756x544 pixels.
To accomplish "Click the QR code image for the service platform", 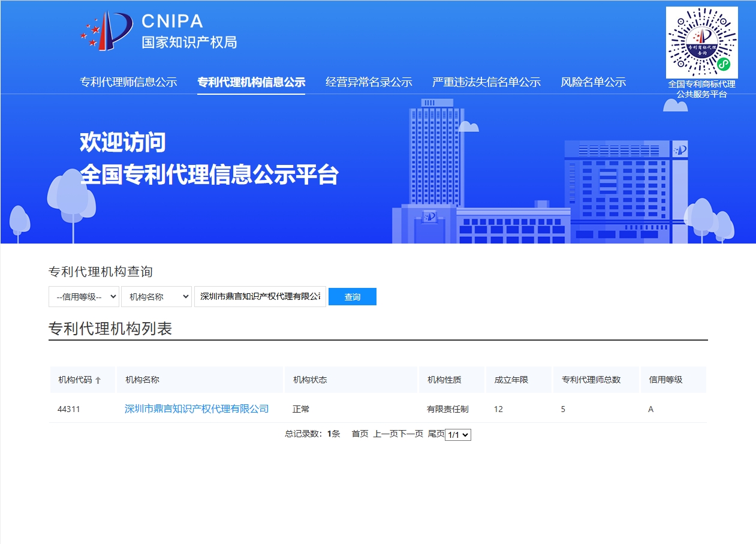I will (701, 42).
